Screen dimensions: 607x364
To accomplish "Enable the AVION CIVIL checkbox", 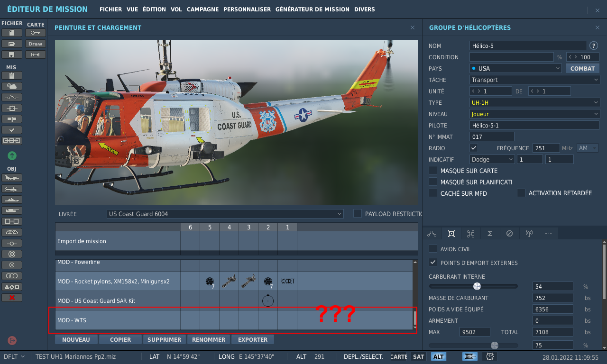I will (433, 249).
